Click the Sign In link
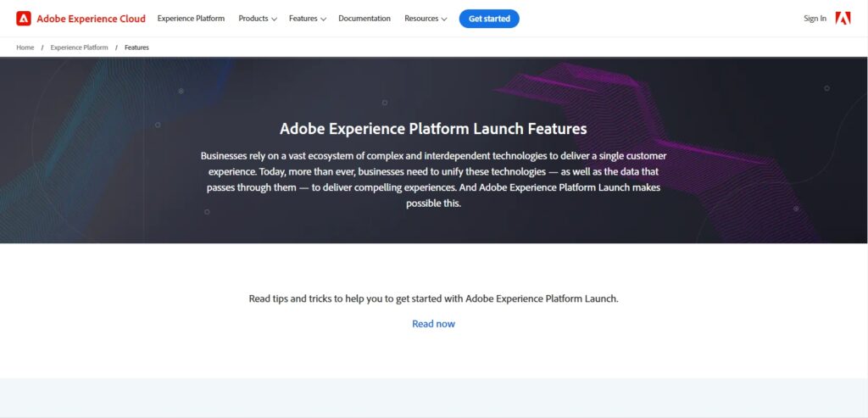This screenshot has height=418, width=868. (815, 19)
